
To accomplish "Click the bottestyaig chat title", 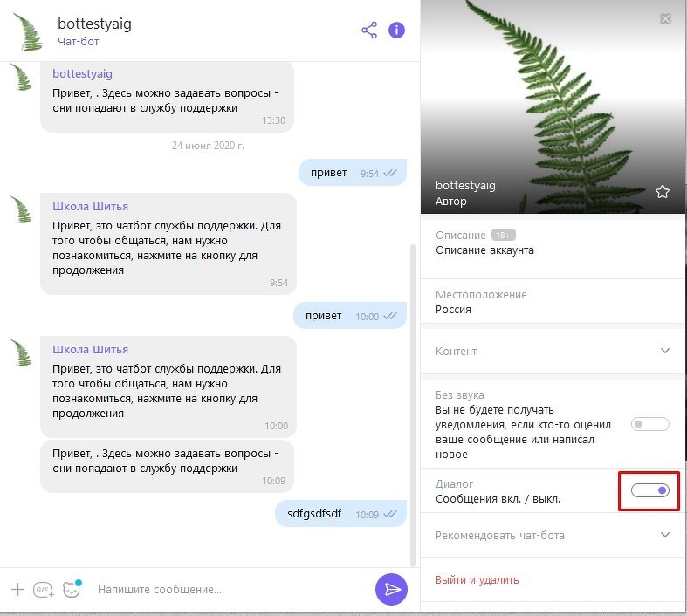I will pyautogui.click(x=94, y=24).
